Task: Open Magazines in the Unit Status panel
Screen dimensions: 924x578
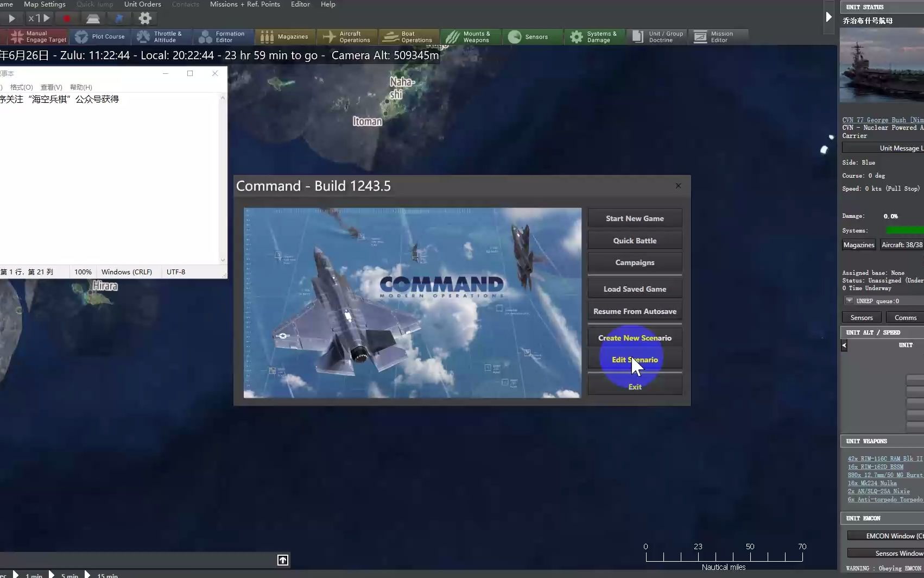Action: click(x=859, y=245)
